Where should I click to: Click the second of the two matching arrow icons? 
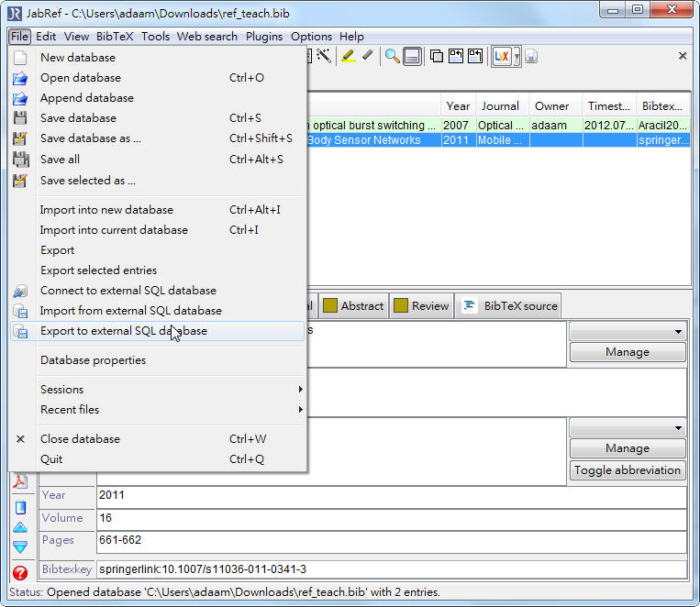pos(475,56)
